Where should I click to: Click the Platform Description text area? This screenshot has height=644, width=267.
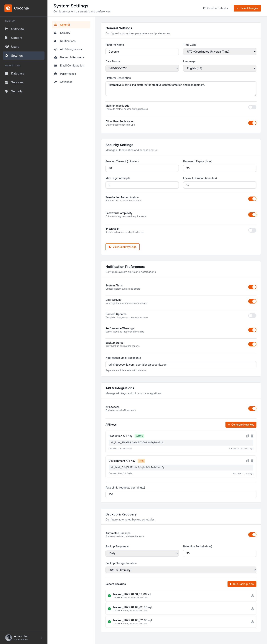[x=181, y=88]
